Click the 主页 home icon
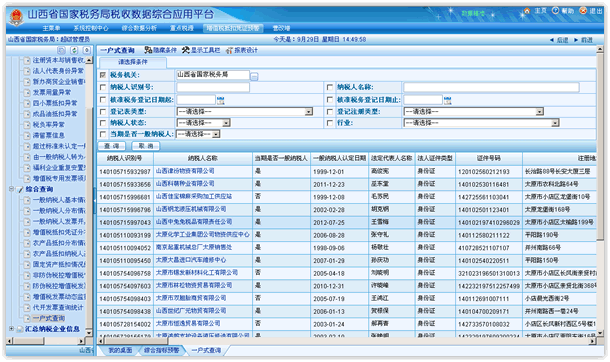610x362 pixels. point(527,11)
